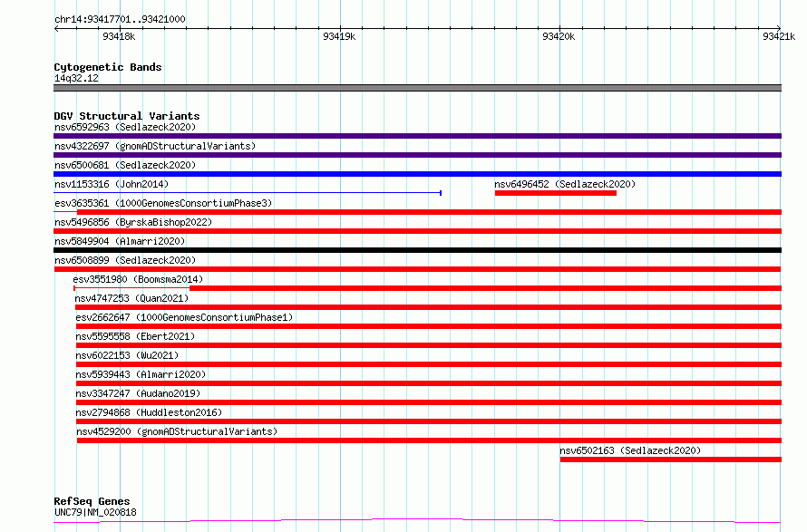807x532 pixels.
Task: Select the nsv4747253 (Quan2021) label
Action: (131, 298)
